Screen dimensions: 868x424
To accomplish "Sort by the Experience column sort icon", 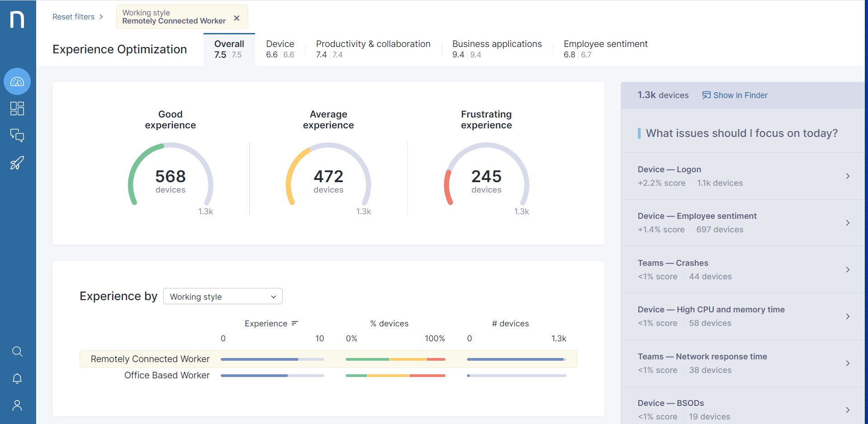I will pos(295,324).
